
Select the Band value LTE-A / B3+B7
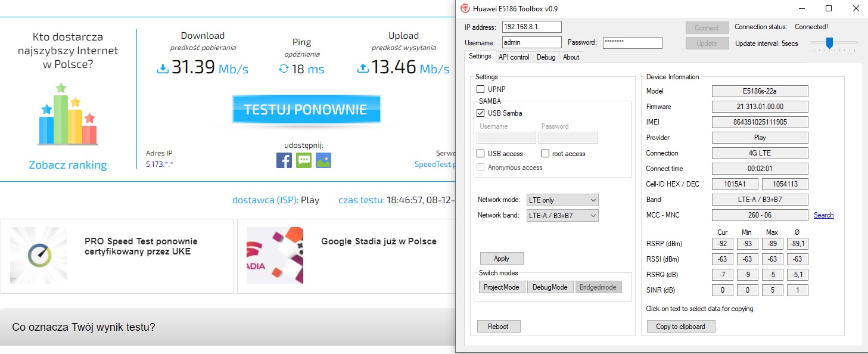tap(760, 200)
